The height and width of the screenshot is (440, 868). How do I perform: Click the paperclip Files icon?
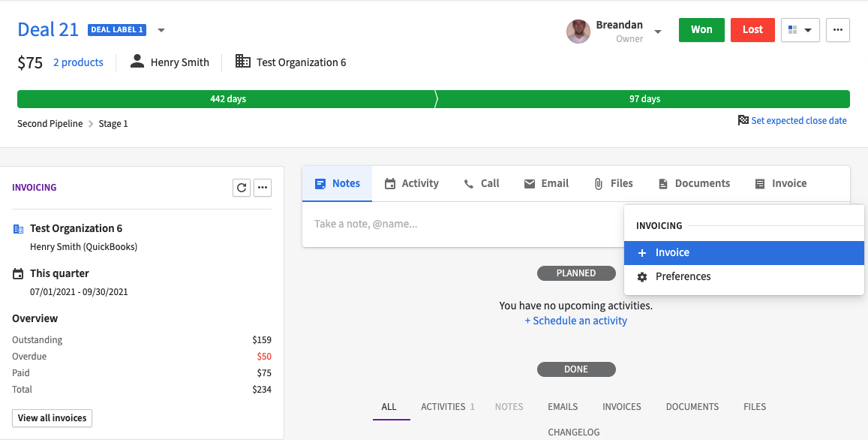[598, 182]
